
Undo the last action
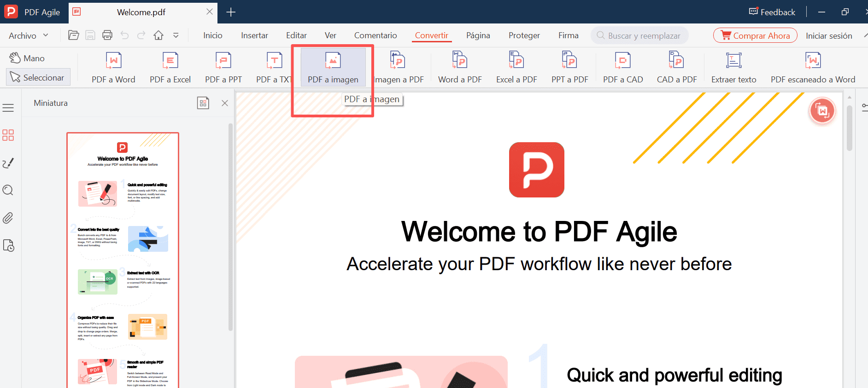[124, 35]
